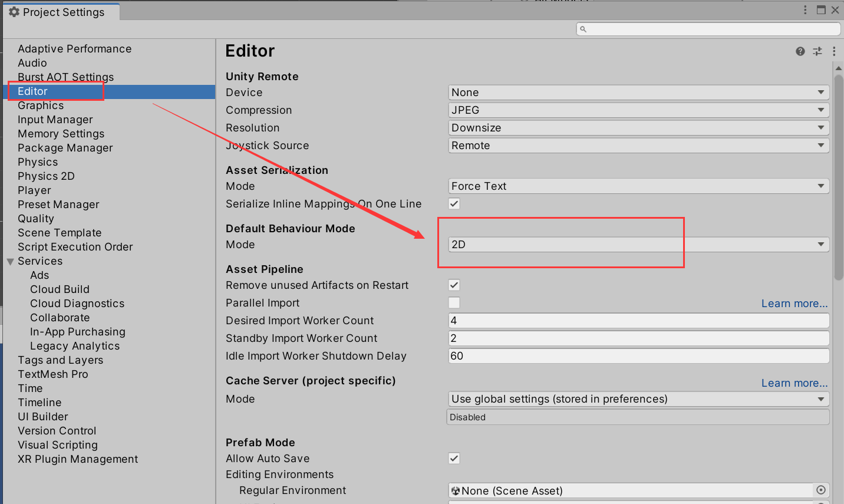Click the Disabled cache server status text
The width and height of the screenshot is (844, 504).
click(467, 417)
